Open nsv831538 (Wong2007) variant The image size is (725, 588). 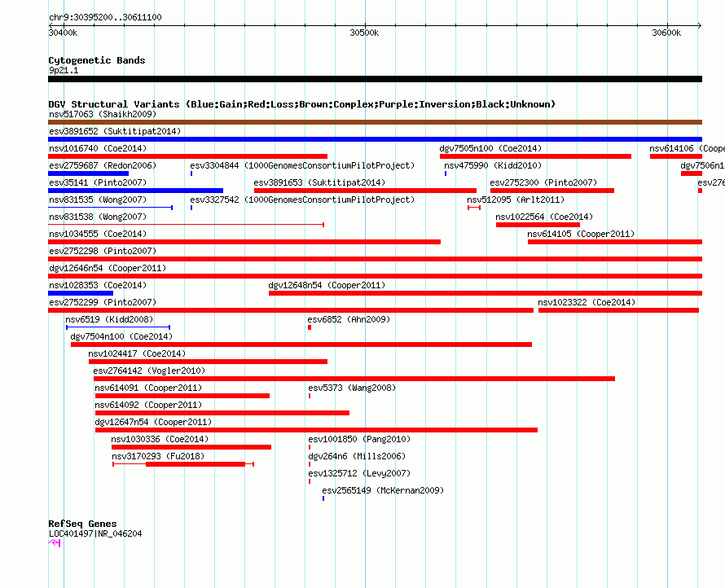tap(98, 217)
